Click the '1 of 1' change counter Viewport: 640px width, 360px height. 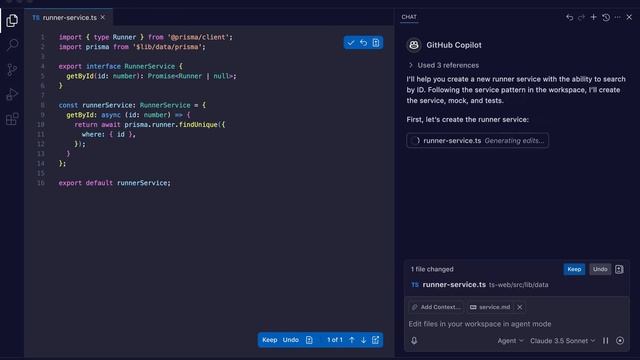pyautogui.click(x=334, y=340)
